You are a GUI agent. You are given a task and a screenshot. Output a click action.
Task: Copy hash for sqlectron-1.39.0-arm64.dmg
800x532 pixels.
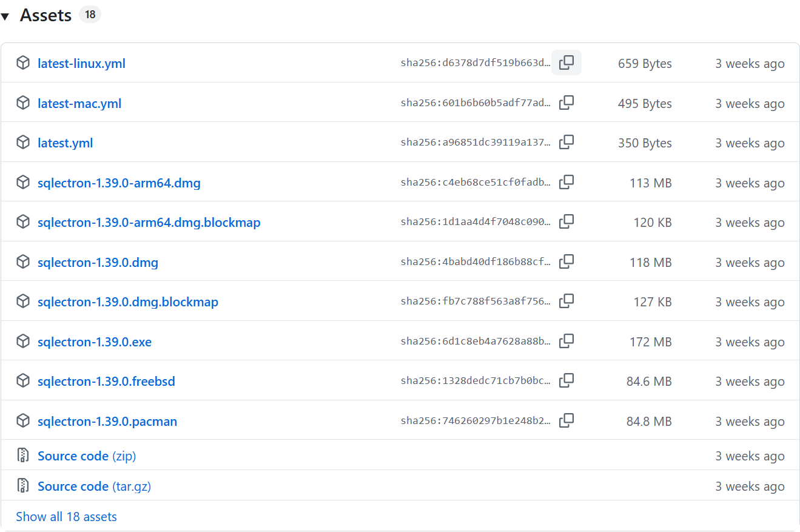click(x=566, y=182)
